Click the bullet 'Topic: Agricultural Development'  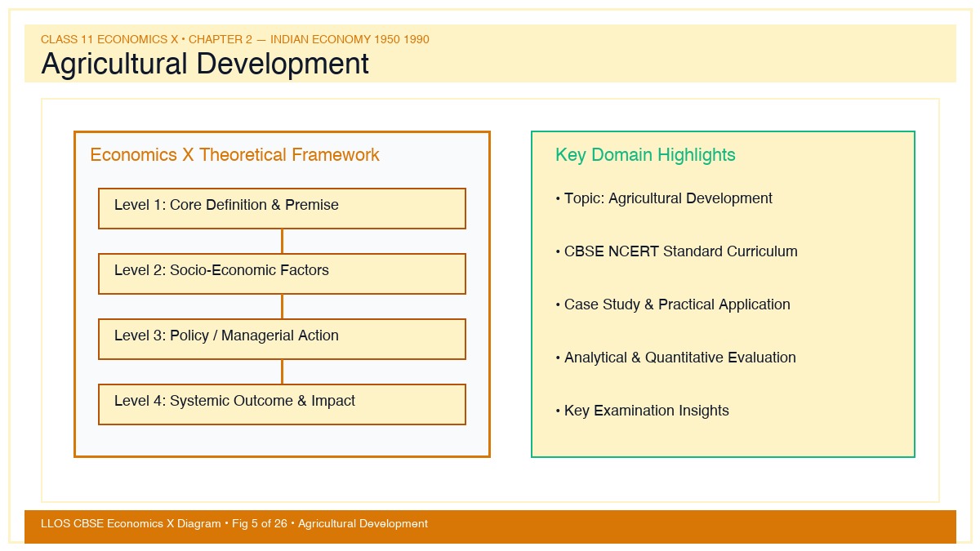coord(664,198)
